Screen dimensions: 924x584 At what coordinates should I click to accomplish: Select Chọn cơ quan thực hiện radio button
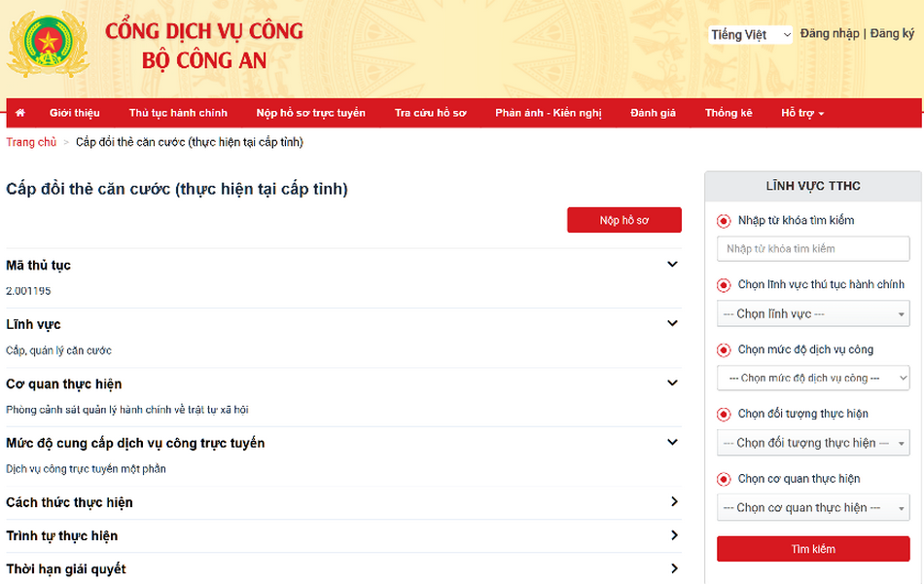(724, 479)
